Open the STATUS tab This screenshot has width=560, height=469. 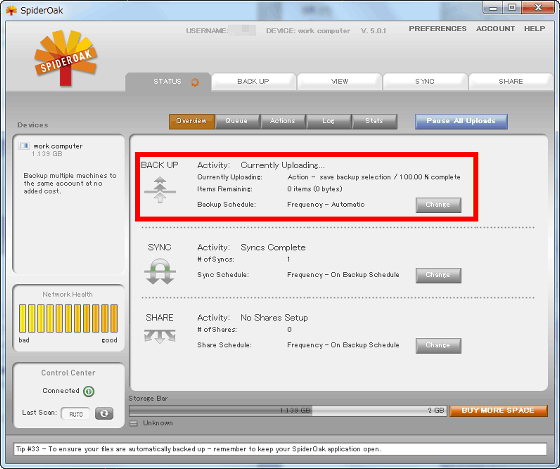tap(168, 82)
